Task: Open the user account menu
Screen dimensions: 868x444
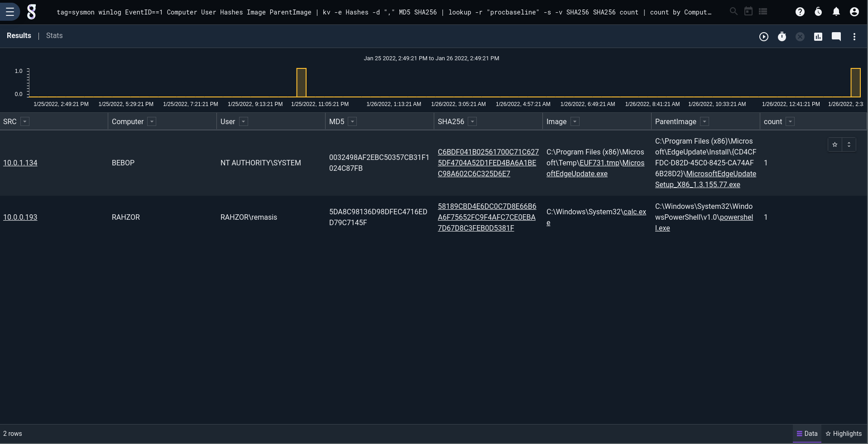Action: tap(854, 12)
